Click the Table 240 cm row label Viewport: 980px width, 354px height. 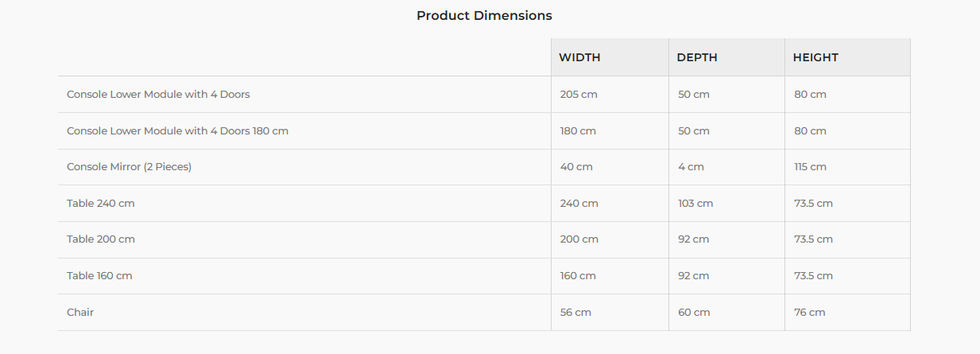pyautogui.click(x=101, y=203)
